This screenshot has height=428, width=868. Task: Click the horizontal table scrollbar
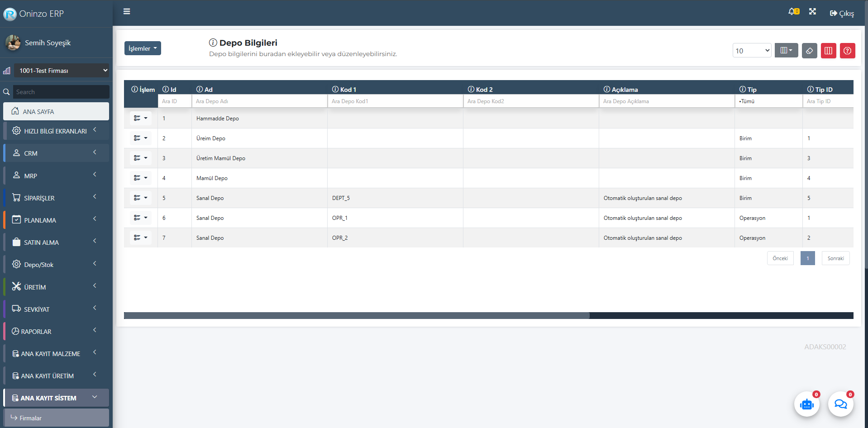pyautogui.click(x=357, y=315)
